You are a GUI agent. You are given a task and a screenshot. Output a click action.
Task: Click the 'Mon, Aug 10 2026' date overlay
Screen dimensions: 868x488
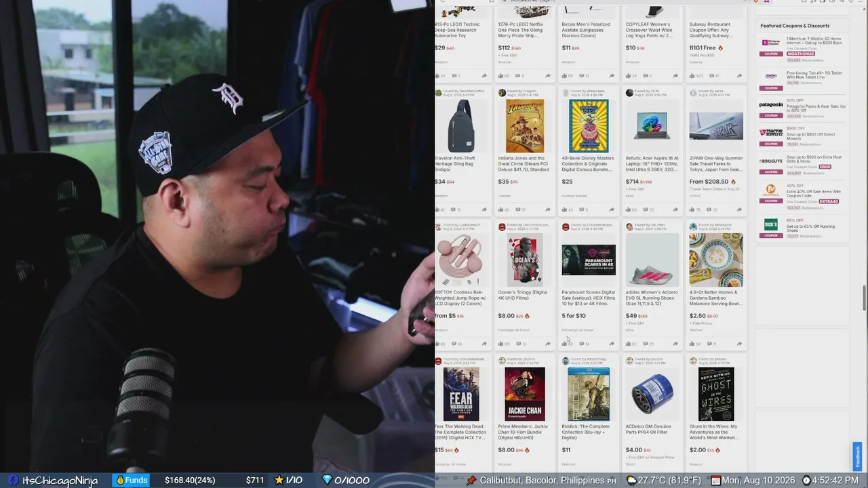pyautogui.click(x=758, y=481)
